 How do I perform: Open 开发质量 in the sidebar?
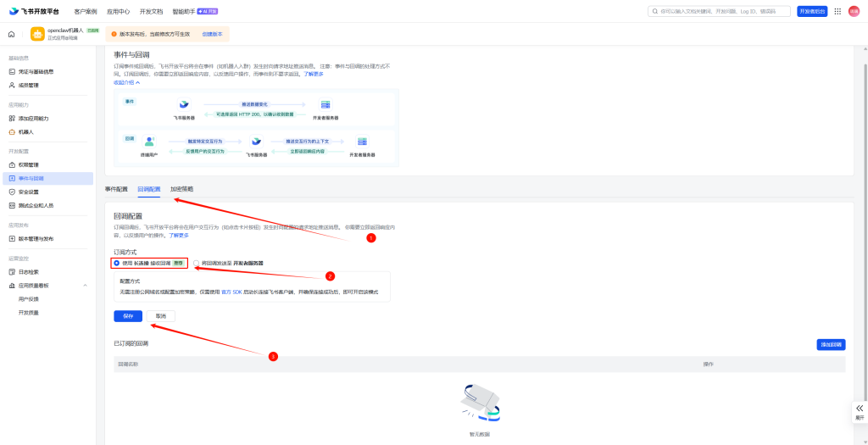29,313
